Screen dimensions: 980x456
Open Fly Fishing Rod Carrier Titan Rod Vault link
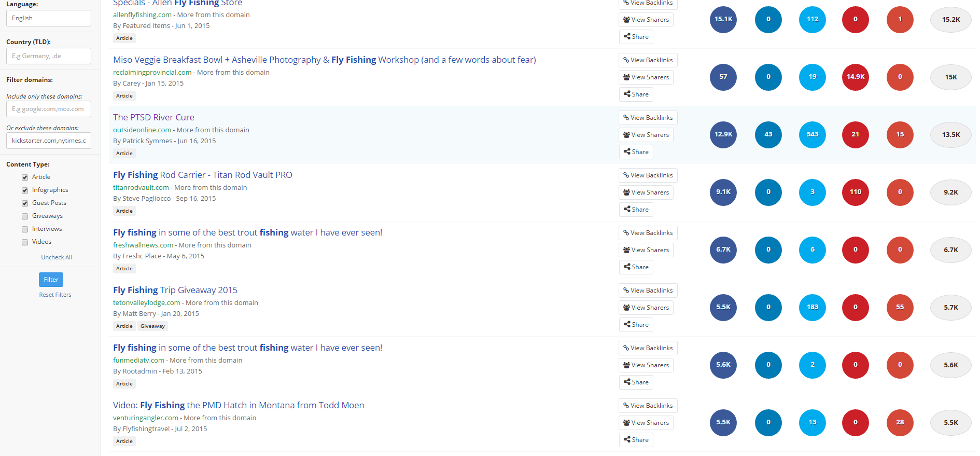point(203,175)
